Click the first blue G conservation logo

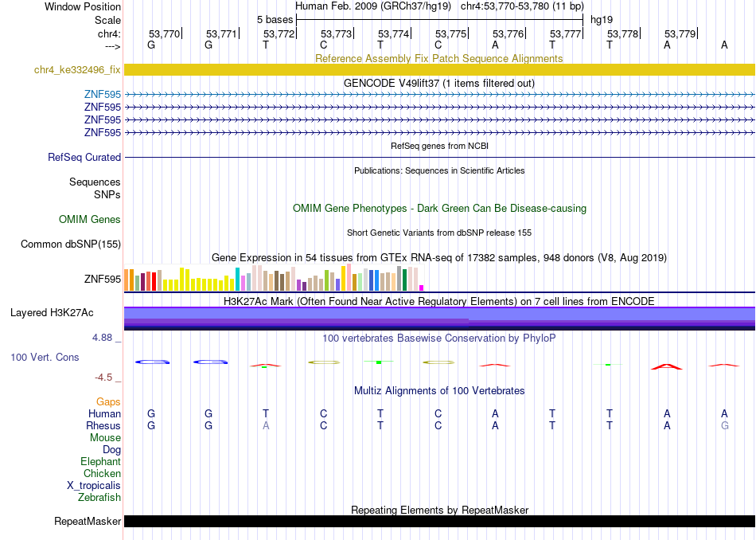click(x=152, y=362)
